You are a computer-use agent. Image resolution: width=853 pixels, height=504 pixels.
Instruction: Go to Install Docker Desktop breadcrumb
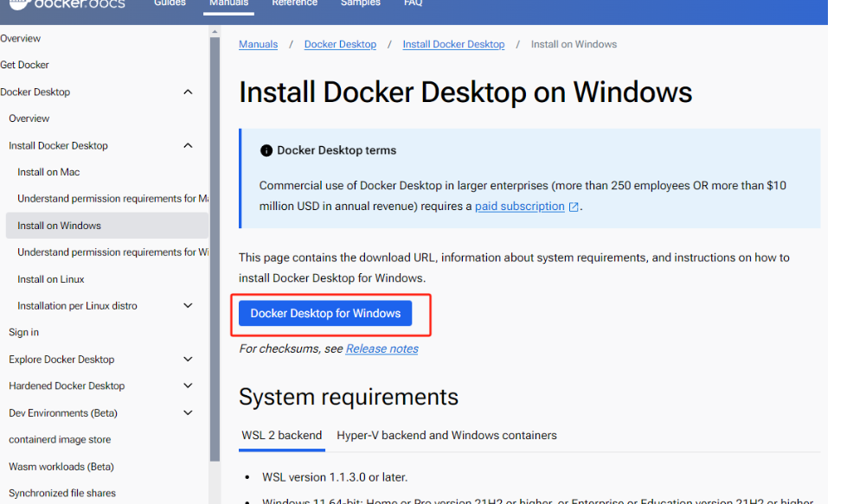pyautogui.click(x=453, y=45)
